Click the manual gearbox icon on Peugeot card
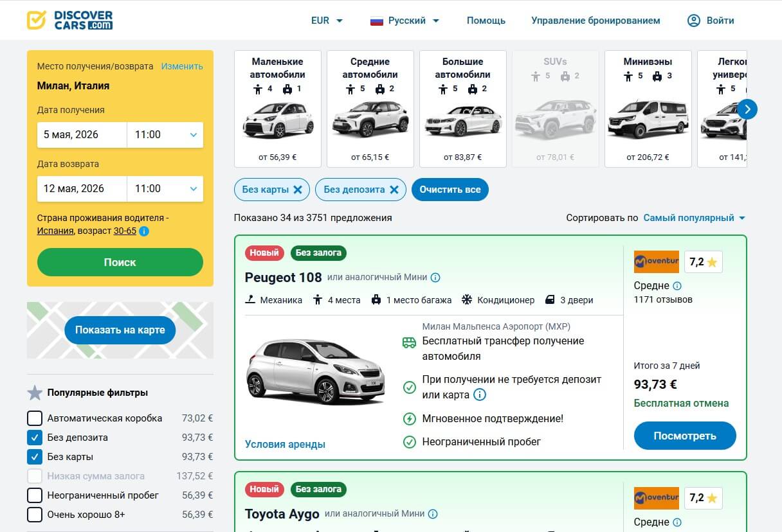This screenshot has width=782, height=532. [x=251, y=299]
